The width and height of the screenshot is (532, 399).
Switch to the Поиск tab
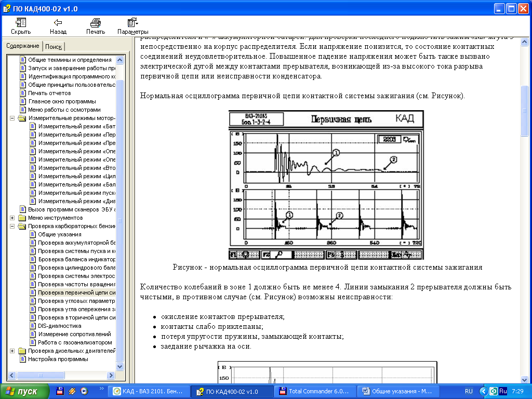(54, 47)
